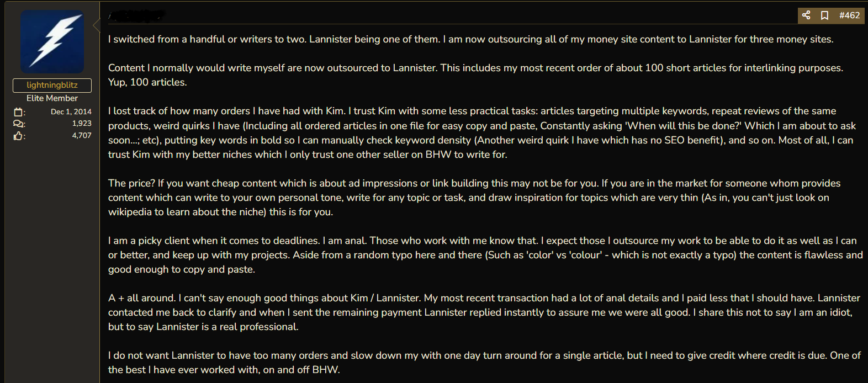
Task: Open the 4,707 reaction score count
Action: pyautogui.click(x=82, y=135)
